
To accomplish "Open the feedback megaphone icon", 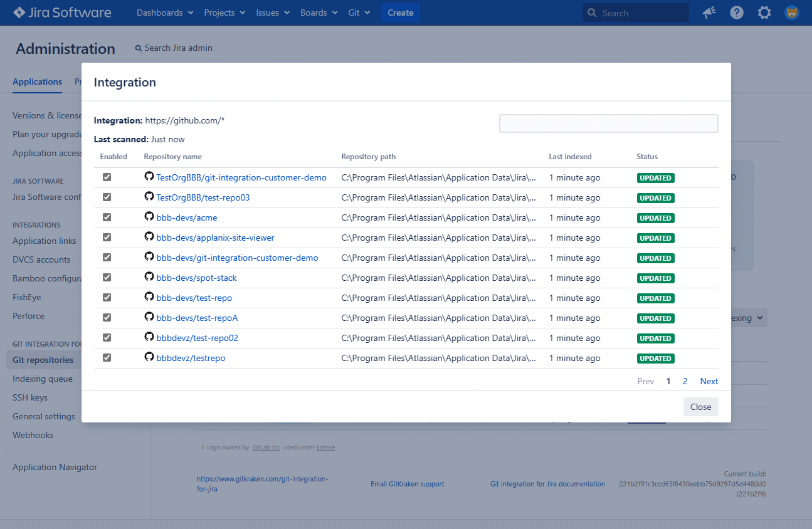I will tap(709, 13).
